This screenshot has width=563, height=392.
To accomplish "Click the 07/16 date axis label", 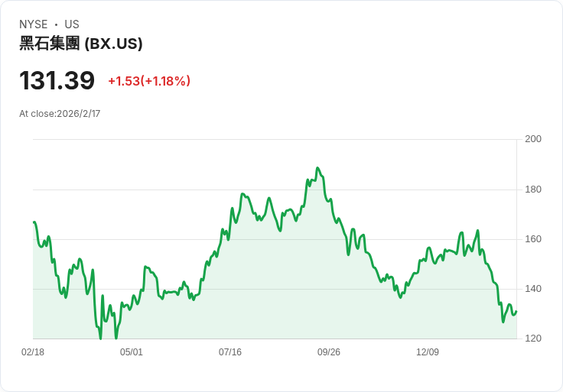I will (230, 352).
